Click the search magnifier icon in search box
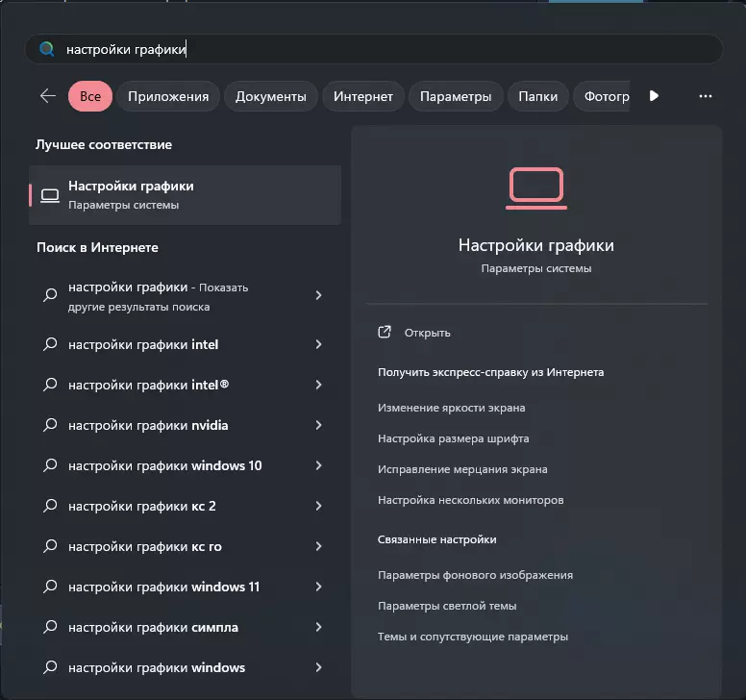The width and height of the screenshot is (746, 700). pos(46,49)
